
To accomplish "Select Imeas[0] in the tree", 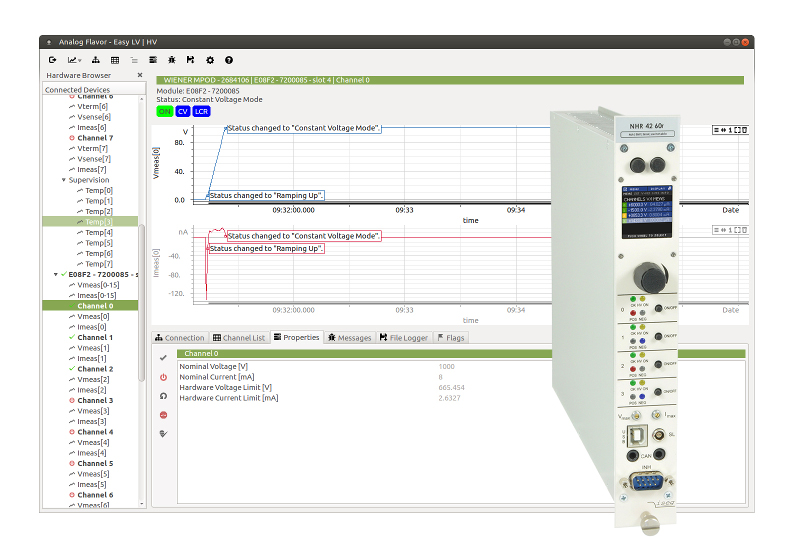I will [93, 327].
